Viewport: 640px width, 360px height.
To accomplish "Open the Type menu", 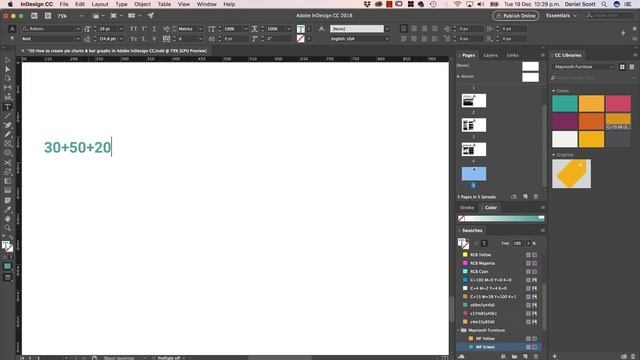I will pyautogui.click(x=121, y=4).
